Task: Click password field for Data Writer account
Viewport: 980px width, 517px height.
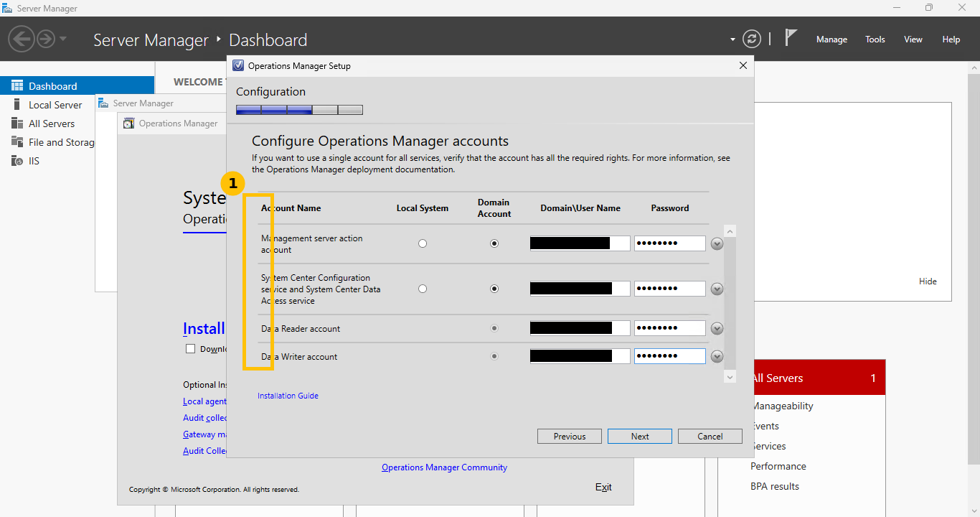Action: click(670, 356)
